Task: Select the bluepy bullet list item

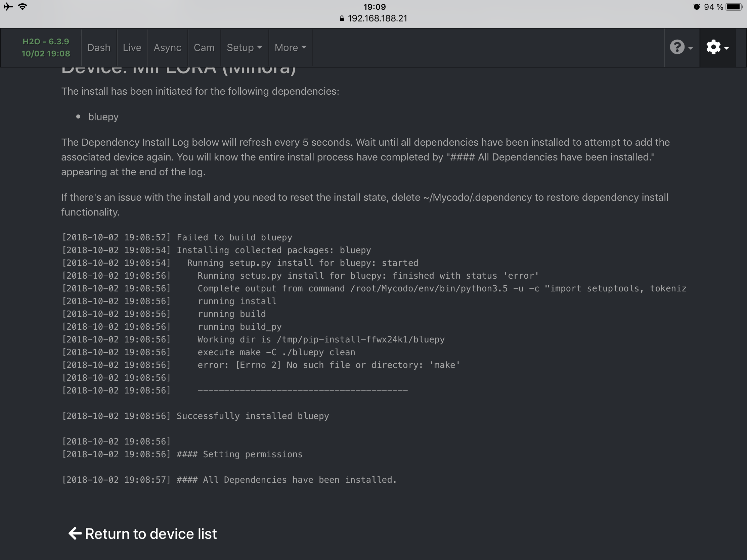Action: point(103,116)
